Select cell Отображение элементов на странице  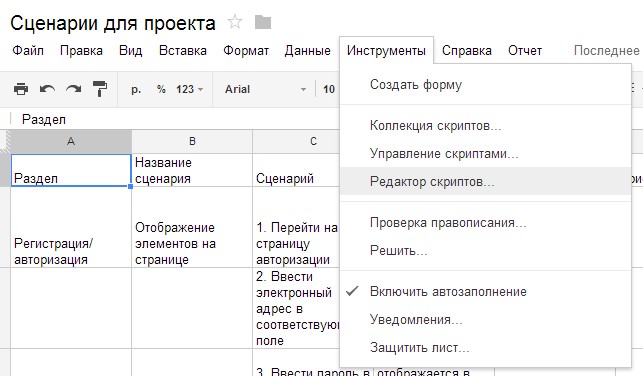tap(192, 227)
